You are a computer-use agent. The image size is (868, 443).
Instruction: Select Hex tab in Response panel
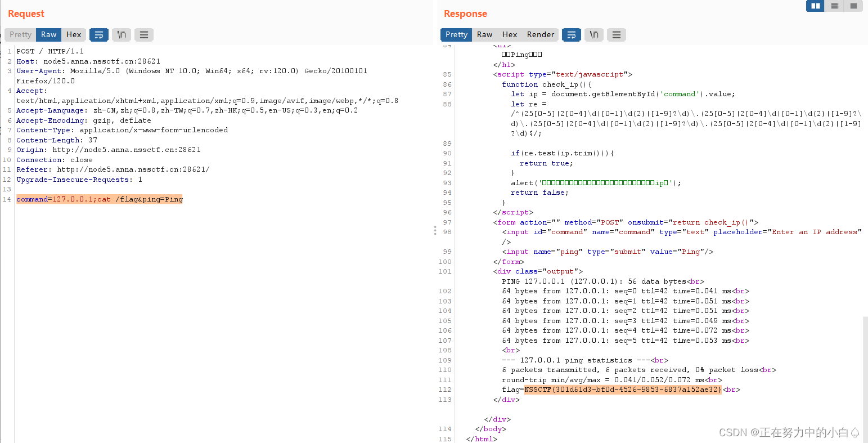click(x=510, y=35)
